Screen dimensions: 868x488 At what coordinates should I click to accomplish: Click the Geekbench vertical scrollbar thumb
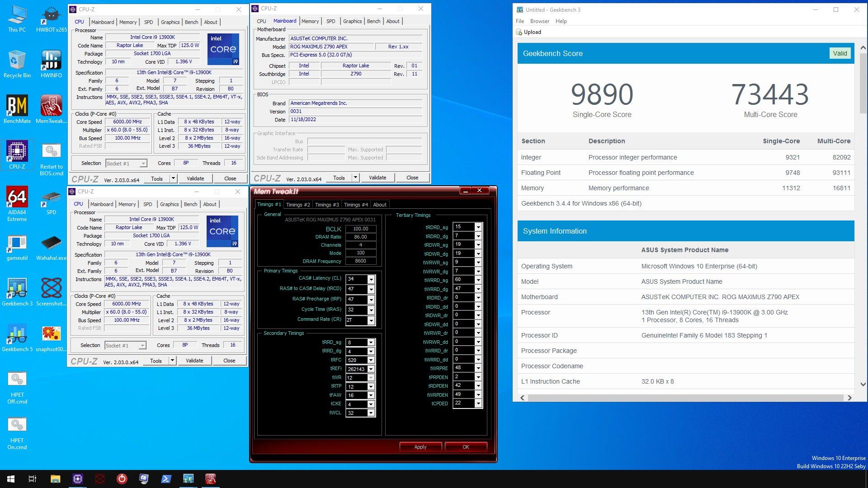click(863, 84)
